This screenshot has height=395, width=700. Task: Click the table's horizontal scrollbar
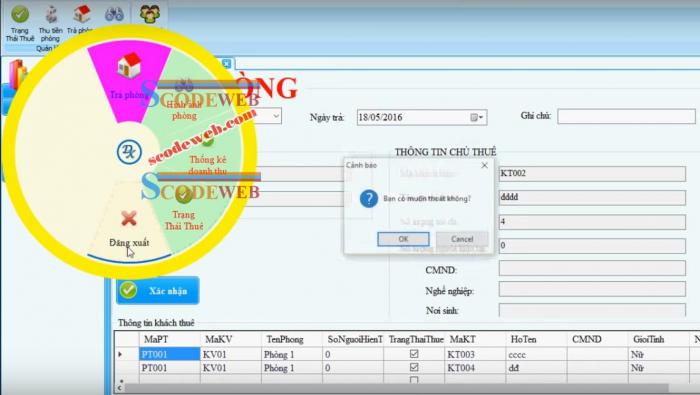coord(397,388)
